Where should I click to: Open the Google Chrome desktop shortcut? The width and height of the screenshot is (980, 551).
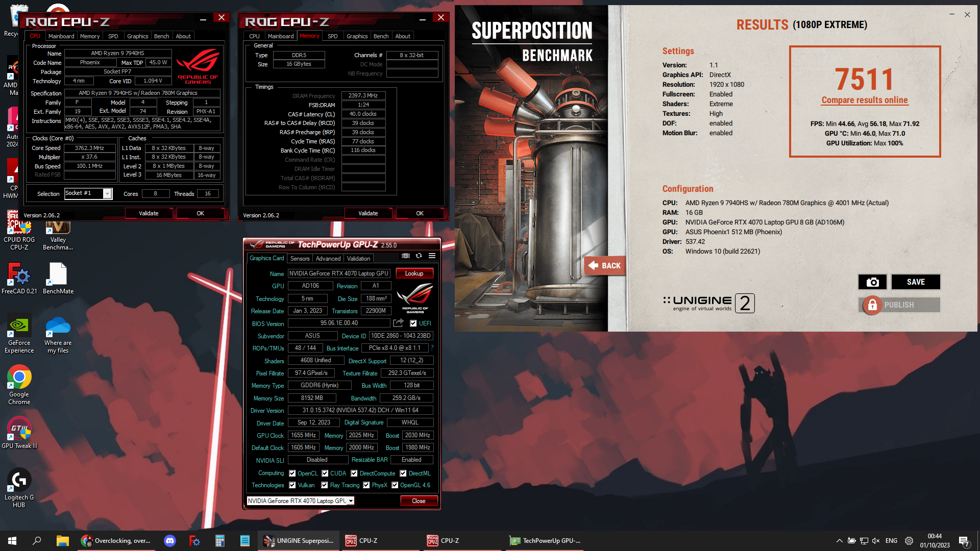19,385
